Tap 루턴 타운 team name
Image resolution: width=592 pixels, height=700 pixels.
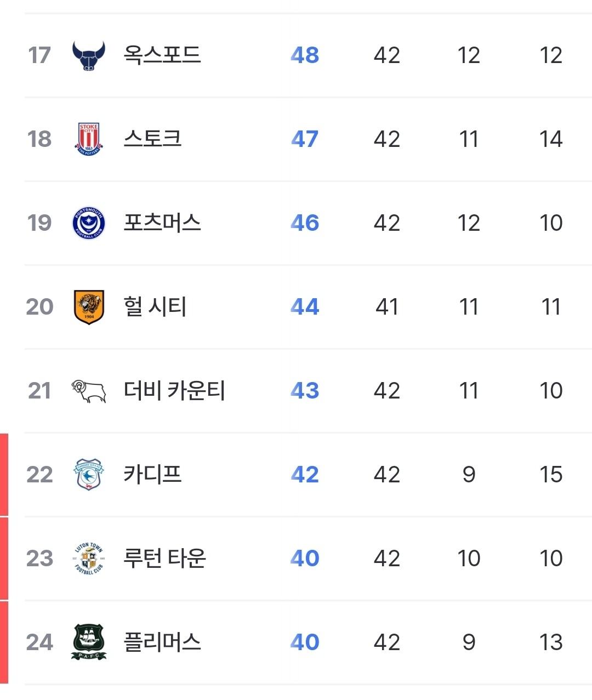[x=164, y=558]
